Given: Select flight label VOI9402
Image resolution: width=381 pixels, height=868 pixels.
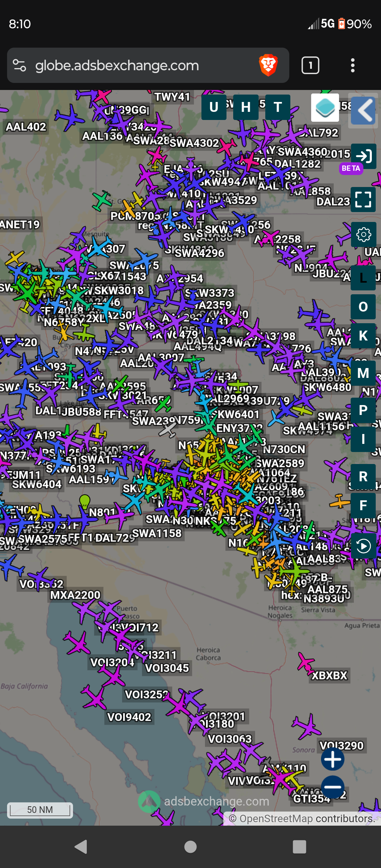Looking at the screenshot, I should coord(129,717).
